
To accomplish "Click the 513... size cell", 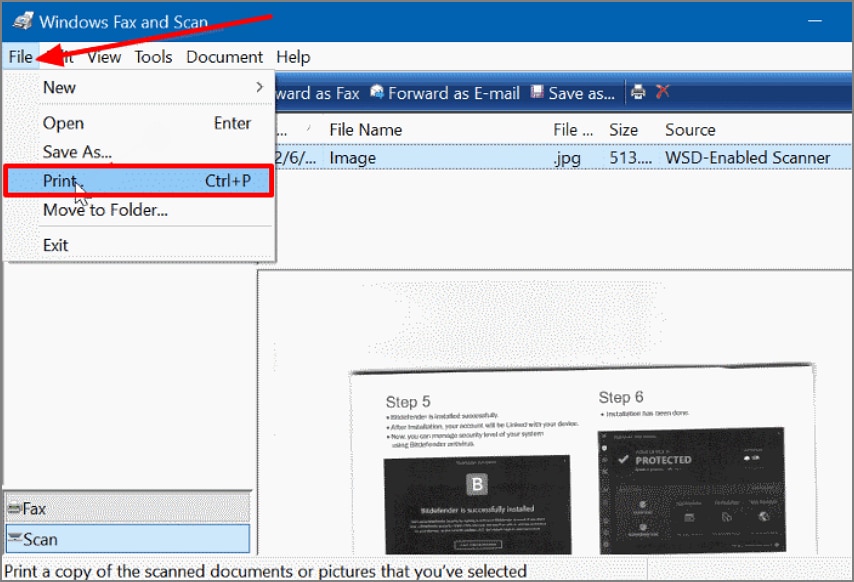I will click(630, 158).
